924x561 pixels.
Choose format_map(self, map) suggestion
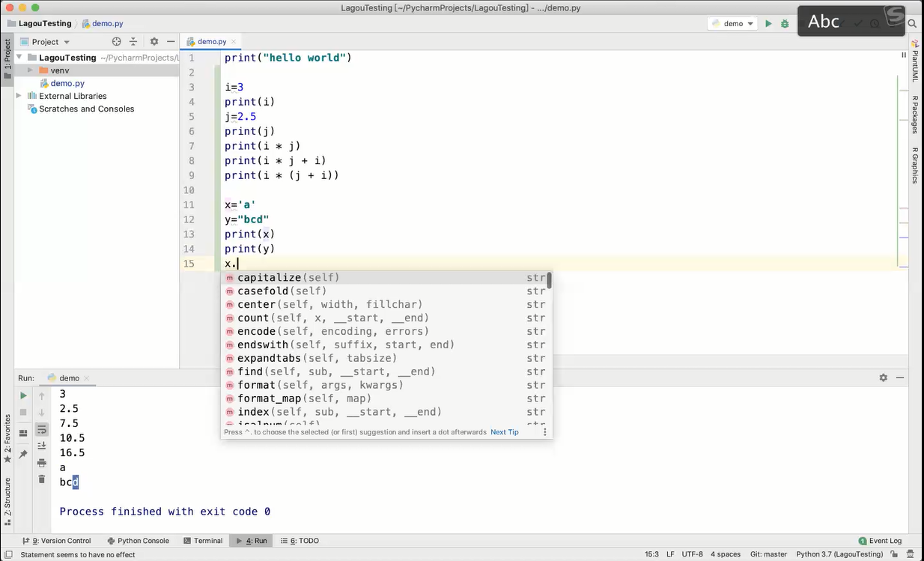386,399
